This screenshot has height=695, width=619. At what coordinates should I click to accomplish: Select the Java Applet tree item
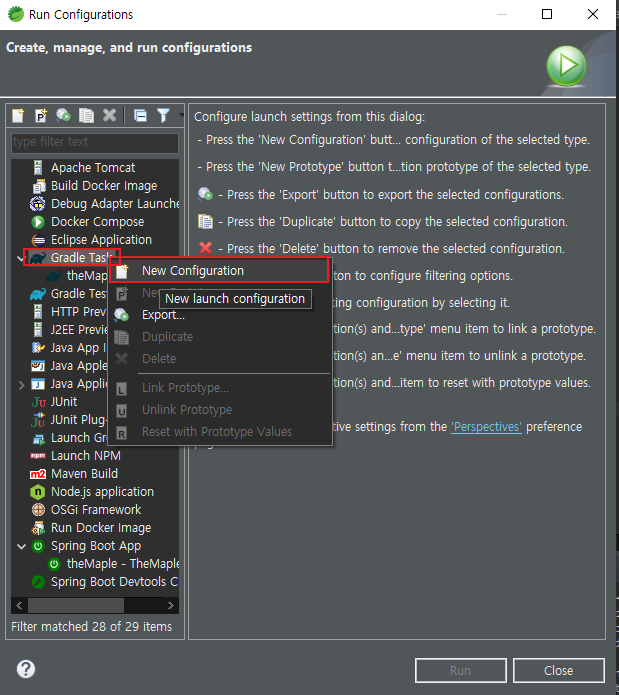point(69,366)
